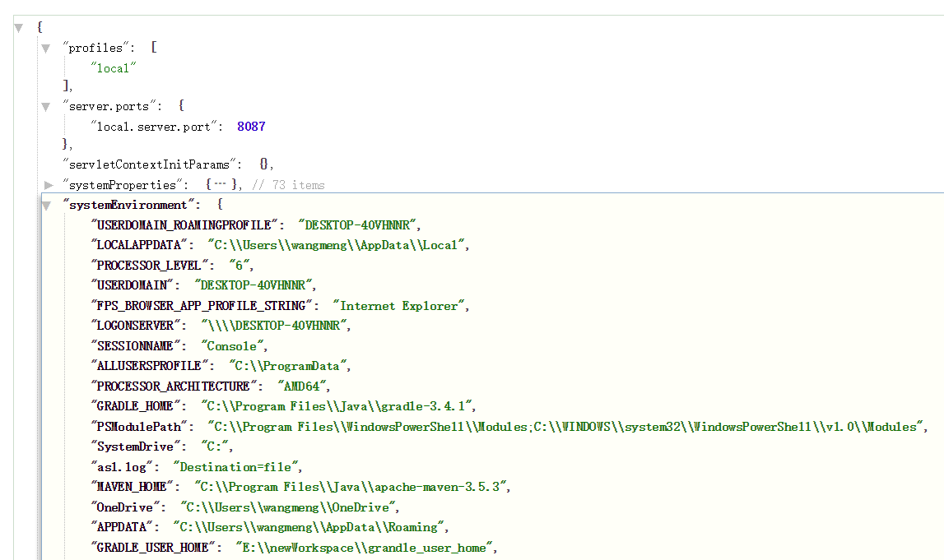Click the "local.server.port" key

point(154,127)
